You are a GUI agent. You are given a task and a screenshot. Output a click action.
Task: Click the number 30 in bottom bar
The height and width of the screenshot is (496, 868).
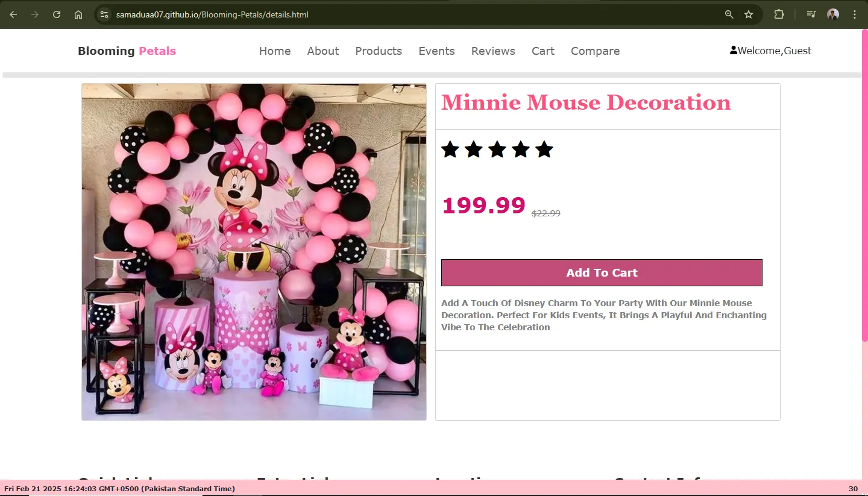(x=853, y=489)
